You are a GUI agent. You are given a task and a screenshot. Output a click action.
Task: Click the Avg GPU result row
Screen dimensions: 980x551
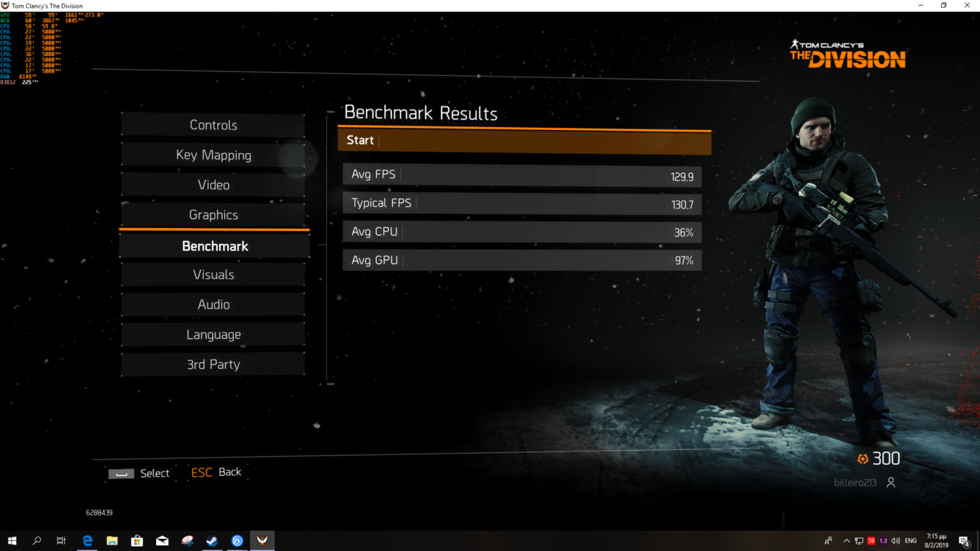(x=521, y=260)
